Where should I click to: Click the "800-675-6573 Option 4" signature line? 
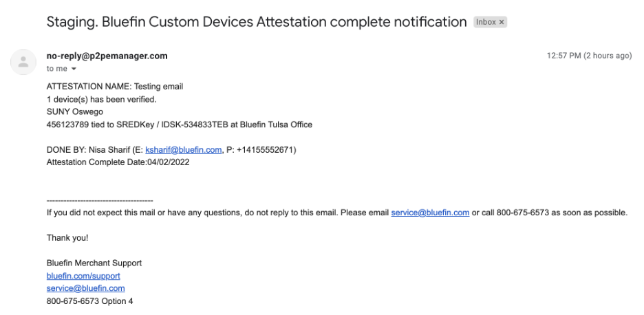(x=89, y=301)
